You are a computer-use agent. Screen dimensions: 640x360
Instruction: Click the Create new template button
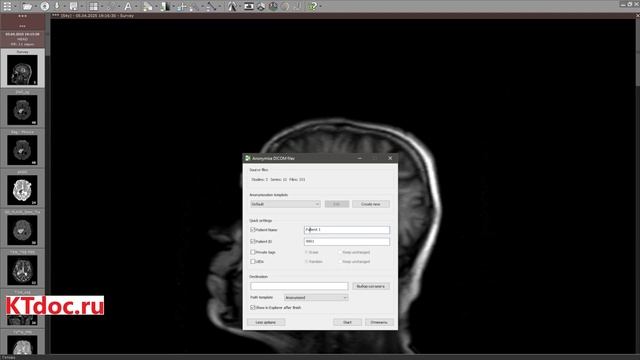coord(371,204)
